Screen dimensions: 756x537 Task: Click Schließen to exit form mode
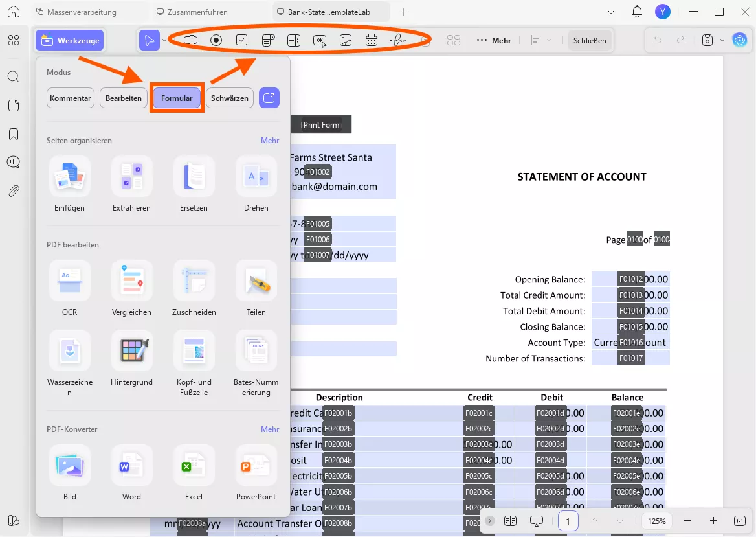tap(590, 41)
